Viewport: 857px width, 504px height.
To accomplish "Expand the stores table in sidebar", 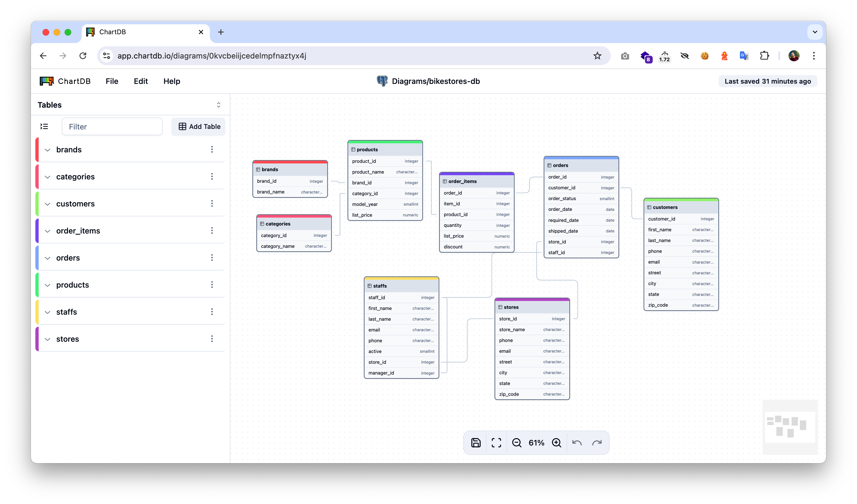I will [47, 339].
